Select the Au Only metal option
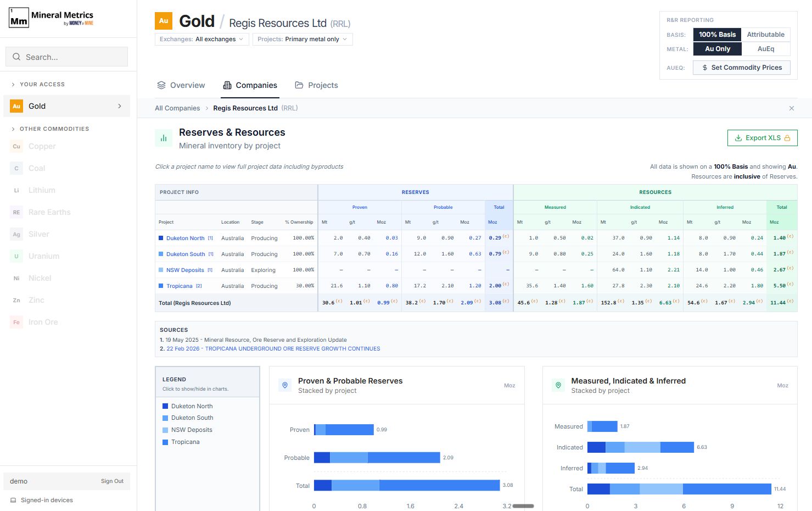Viewport: 812px width, 511px height. (717, 49)
